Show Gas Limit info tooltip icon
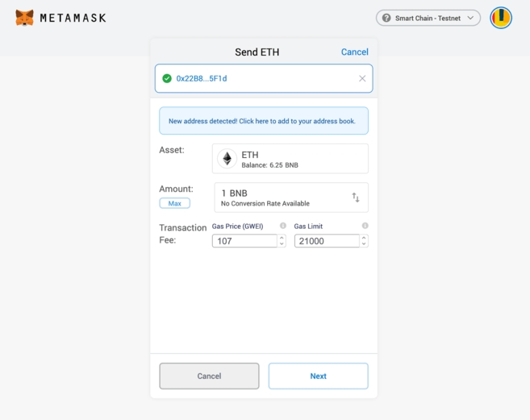The image size is (530, 420). (x=365, y=226)
